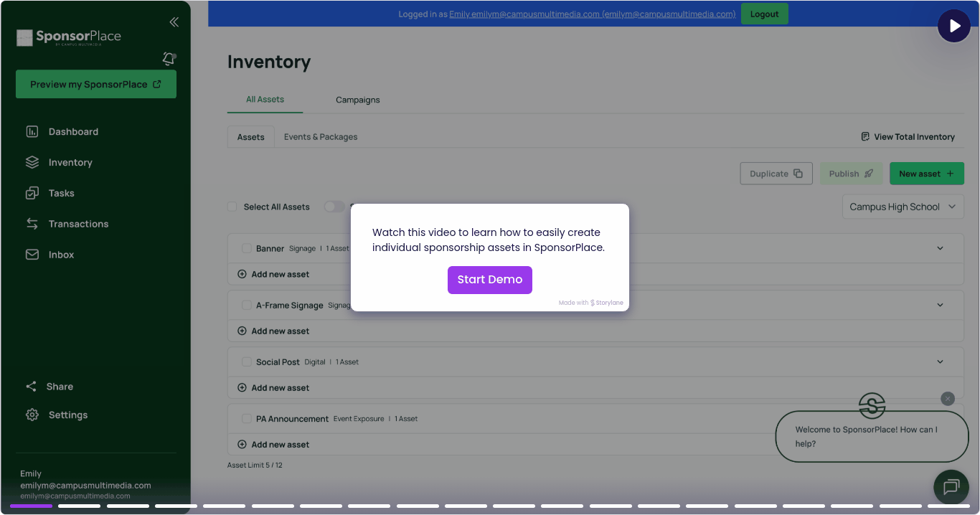Viewport: 980px width, 515px height.
Task: Expand the A-Frame Signage row chevron
Action: tap(941, 305)
